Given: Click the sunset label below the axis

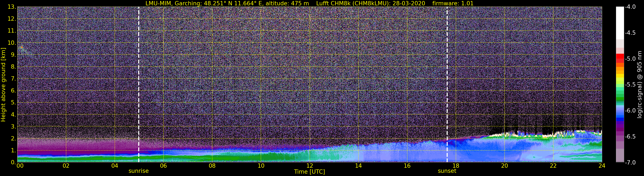Looking at the screenshot, I should 447,171.
